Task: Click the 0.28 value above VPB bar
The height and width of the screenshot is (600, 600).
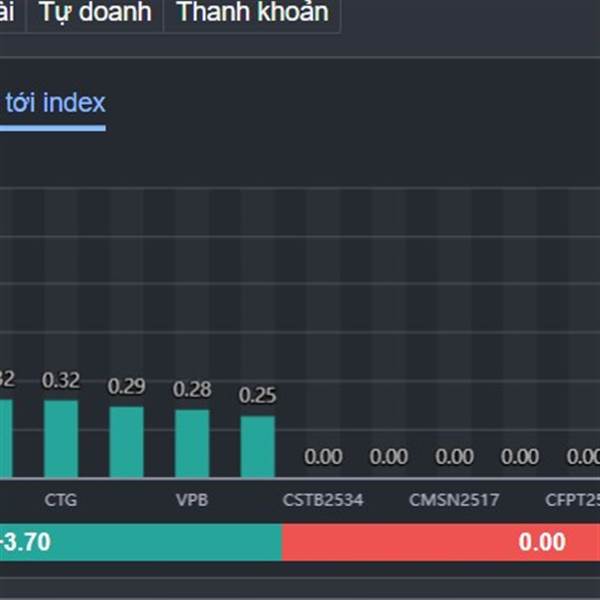Action: 192,389
